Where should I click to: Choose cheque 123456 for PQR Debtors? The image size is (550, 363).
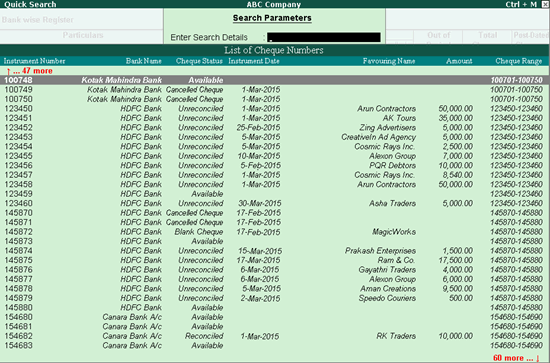(x=274, y=165)
